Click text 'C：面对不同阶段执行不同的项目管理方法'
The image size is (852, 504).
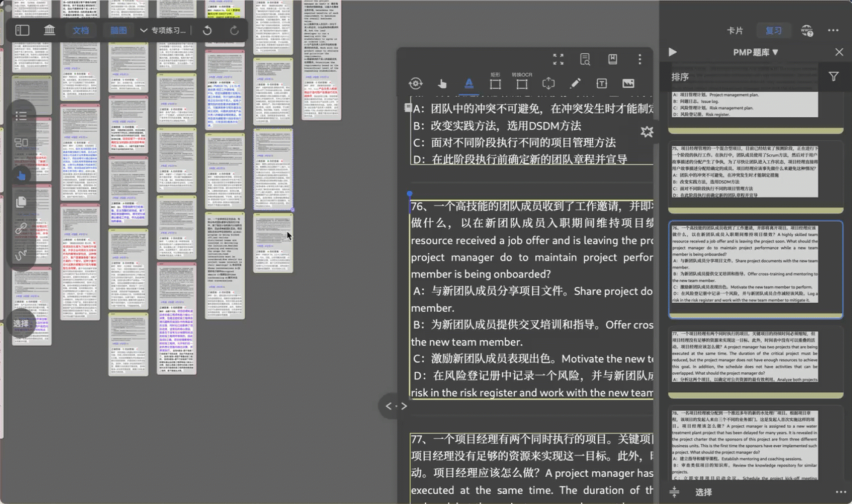514,143
